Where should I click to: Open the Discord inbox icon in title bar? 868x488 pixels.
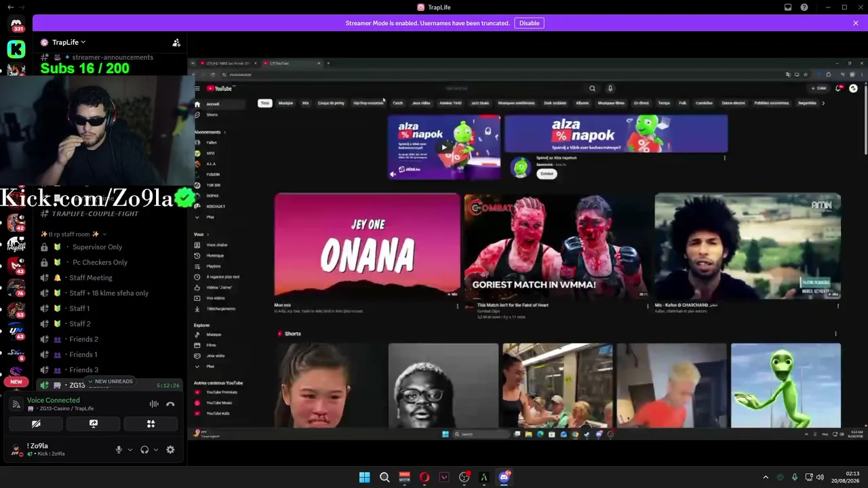pos(788,7)
